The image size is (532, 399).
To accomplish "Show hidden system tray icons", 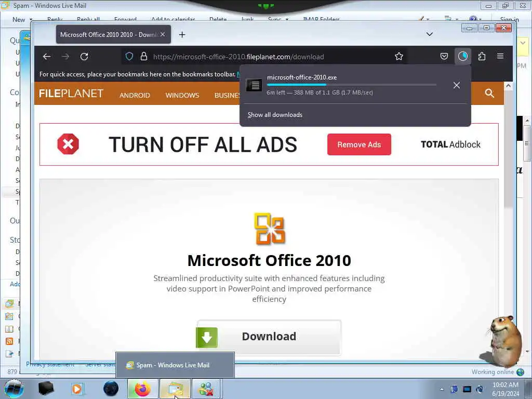I will (x=442, y=389).
